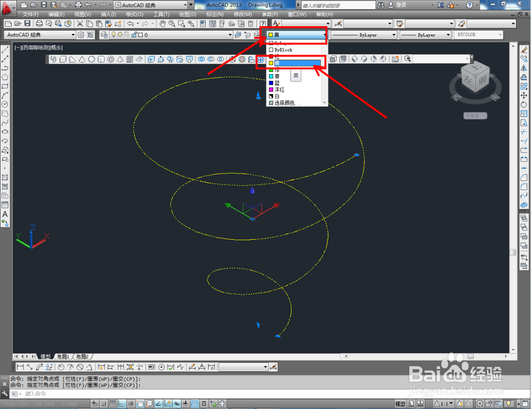Click the keyword search field in title bar
Viewport: 532px width, 409px height.
339,5
